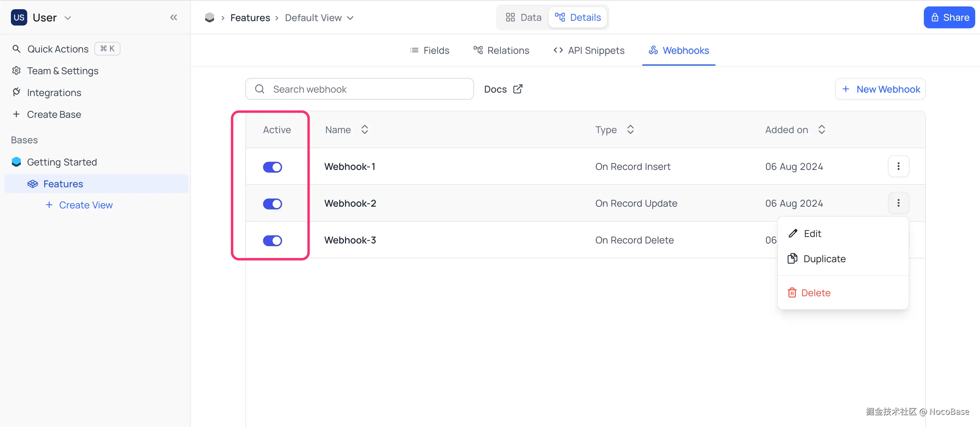This screenshot has height=427, width=980.
Task: Switch to the Details mode tab
Action: point(578,17)
